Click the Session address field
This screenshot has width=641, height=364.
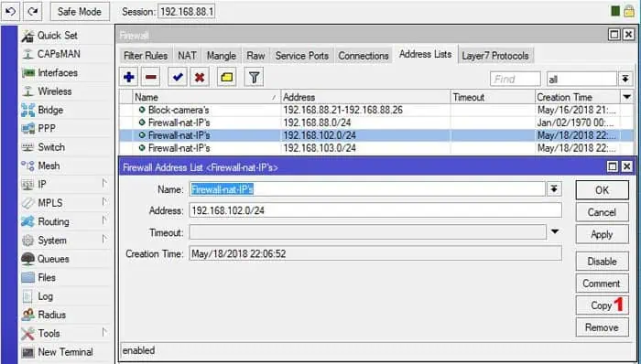tap(187, 12)
